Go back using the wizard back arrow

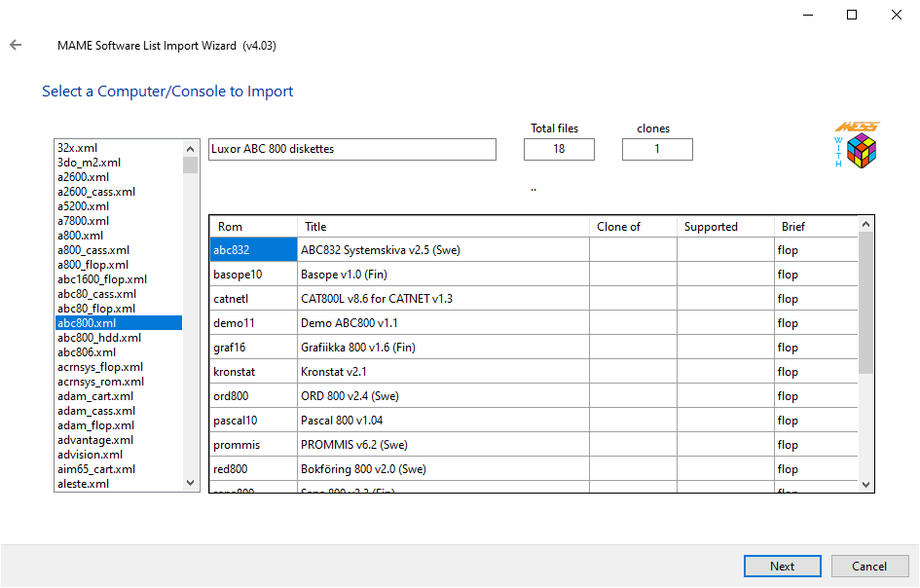pos(16,45)
